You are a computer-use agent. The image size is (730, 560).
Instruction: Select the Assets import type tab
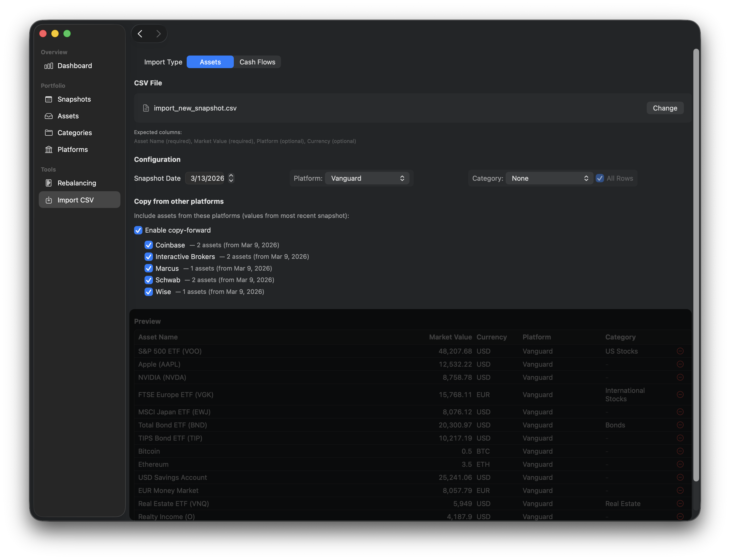tap(210, 62)
